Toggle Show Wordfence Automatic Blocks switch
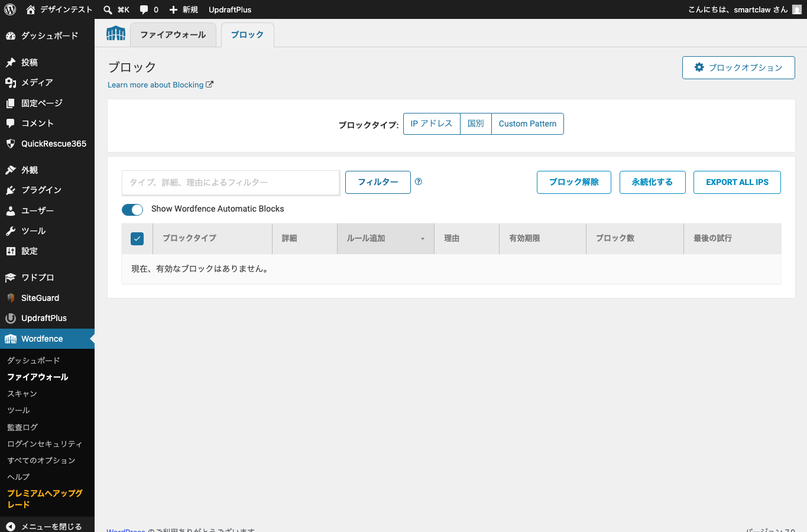Screen dimensions: 807x532 [132, 209]
